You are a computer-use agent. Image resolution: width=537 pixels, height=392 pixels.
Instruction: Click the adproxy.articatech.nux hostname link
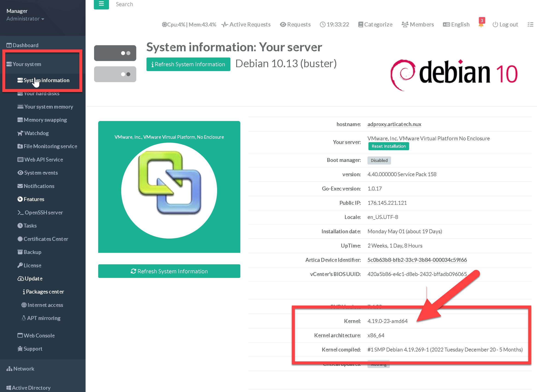(394, 124)
